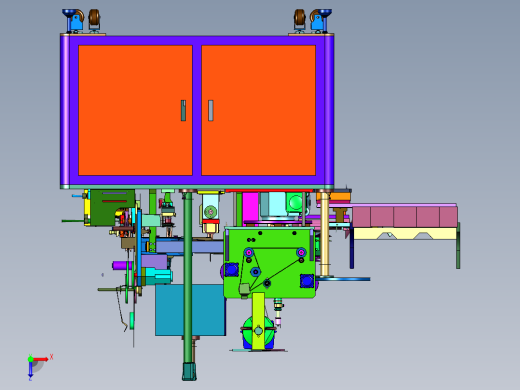This screenshot has width=520, height=390.
Task: Select the left magenta pulley on the green plate
Action: pyautogui.click(x=248, y=253)
